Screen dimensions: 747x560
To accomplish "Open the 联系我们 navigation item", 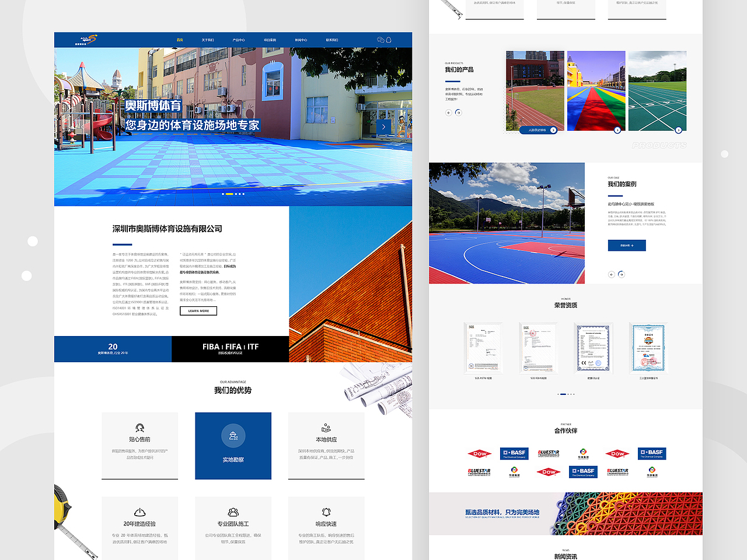I will coord(332,40).
